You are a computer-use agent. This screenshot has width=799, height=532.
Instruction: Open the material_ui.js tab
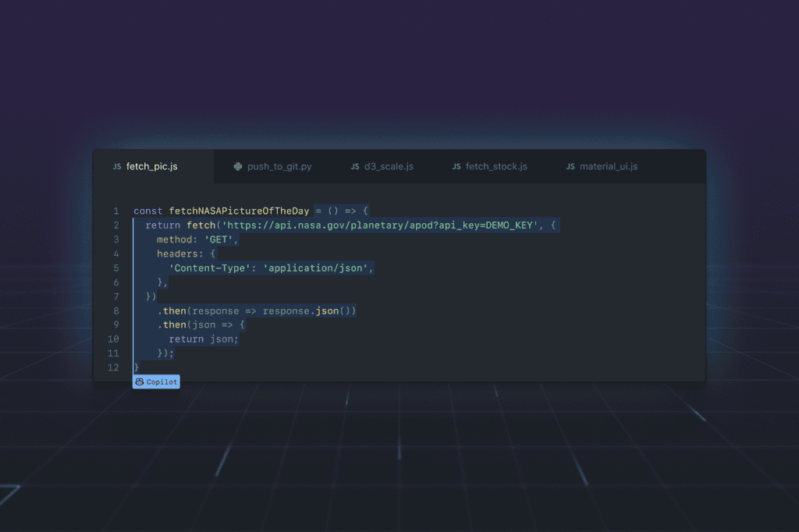(x=609, y=166)
